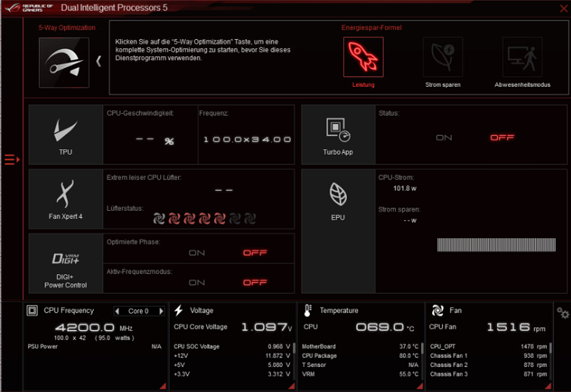Open the Turbo App panel
Viewport: 571px width, 392px height.
coord(338,134)
